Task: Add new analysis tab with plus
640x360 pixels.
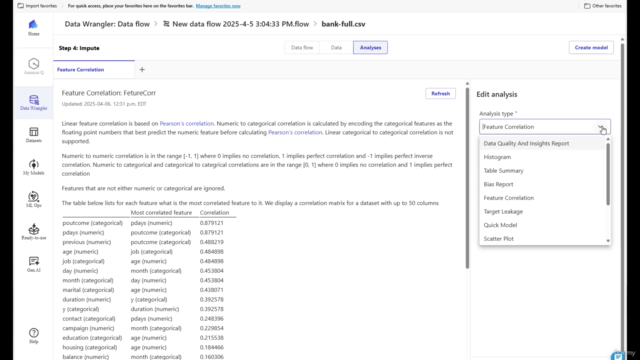Action: click(x=142, y=69)
